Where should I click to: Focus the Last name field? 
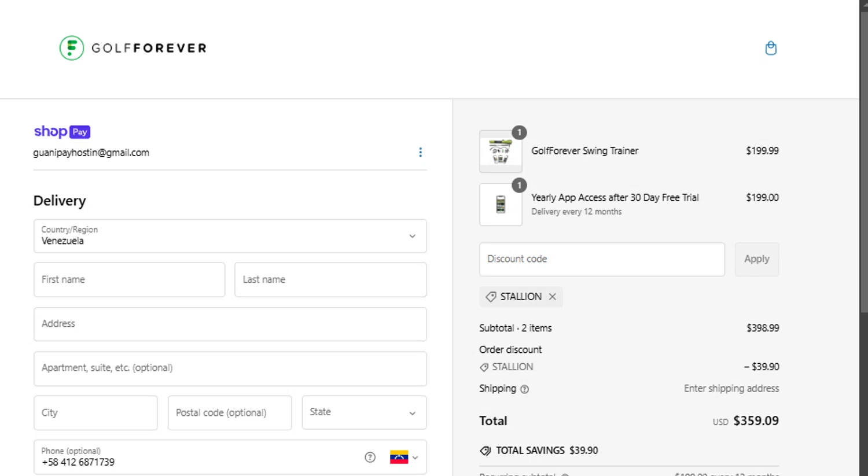pos(330,280)
